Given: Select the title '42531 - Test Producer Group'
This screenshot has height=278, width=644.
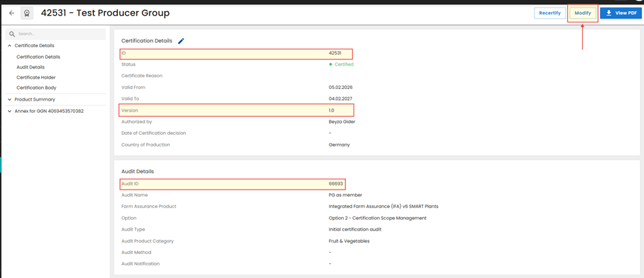Looking at the screenshot, I should point(105,13).
